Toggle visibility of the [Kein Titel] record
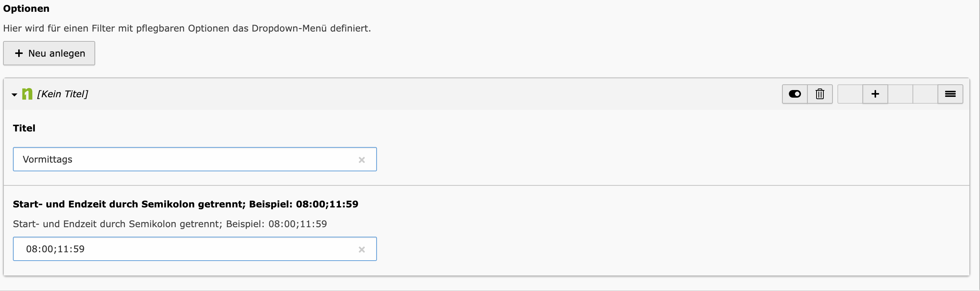The height and width of the screenshot is (291, 980). click(x=794, y=94)
